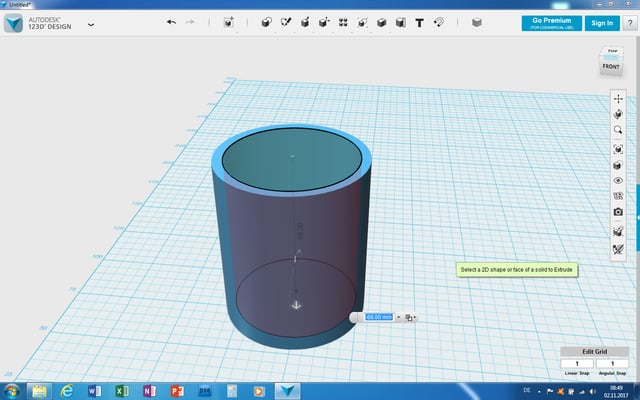This screenshot has width=640, height=400.
Task: Toggle visibility with the eye icon
Action: pyautogui.click(x=618, y=180)
